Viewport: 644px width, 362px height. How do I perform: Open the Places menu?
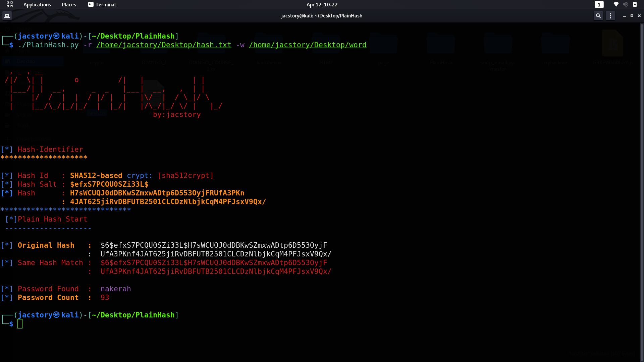pyautogui.click(x=69, y=4)
